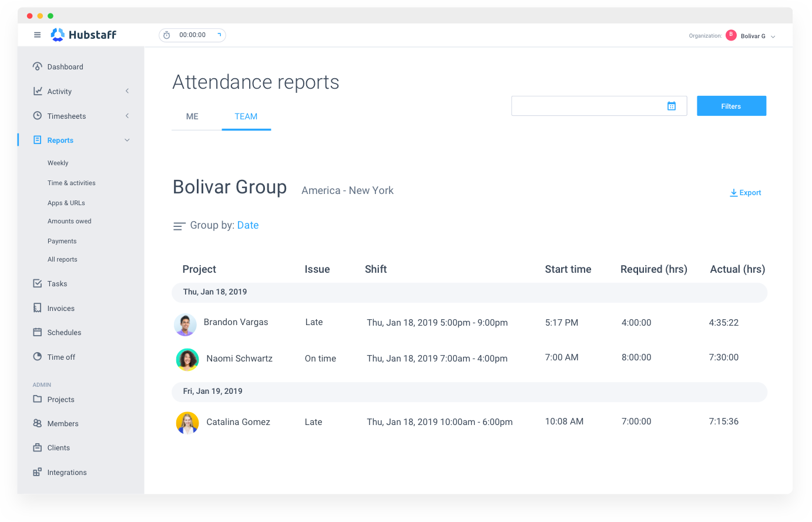Viewport: 812px width, 522px height.
Task: Export the attendance report
Action: coord(745,192)
